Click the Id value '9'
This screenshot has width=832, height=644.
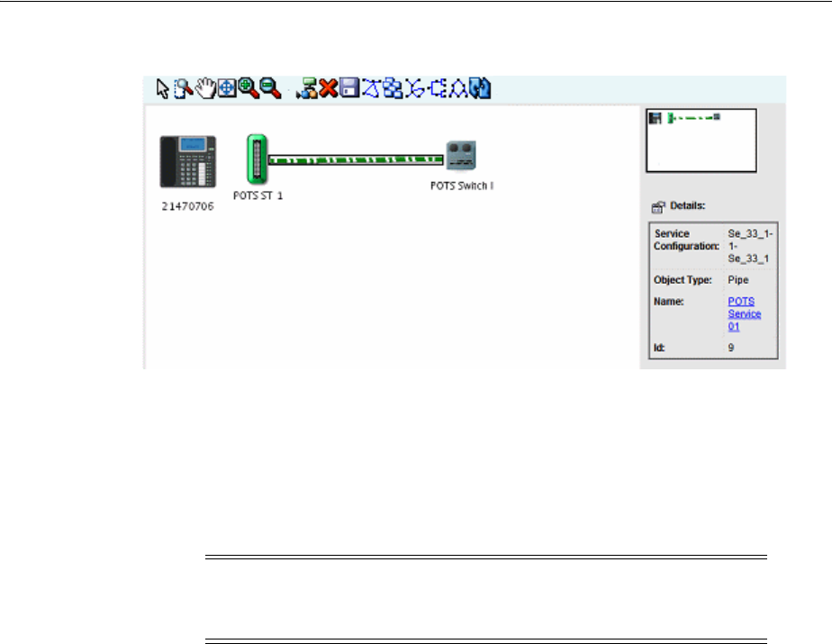pyautogui.click(x=731, y=348)
